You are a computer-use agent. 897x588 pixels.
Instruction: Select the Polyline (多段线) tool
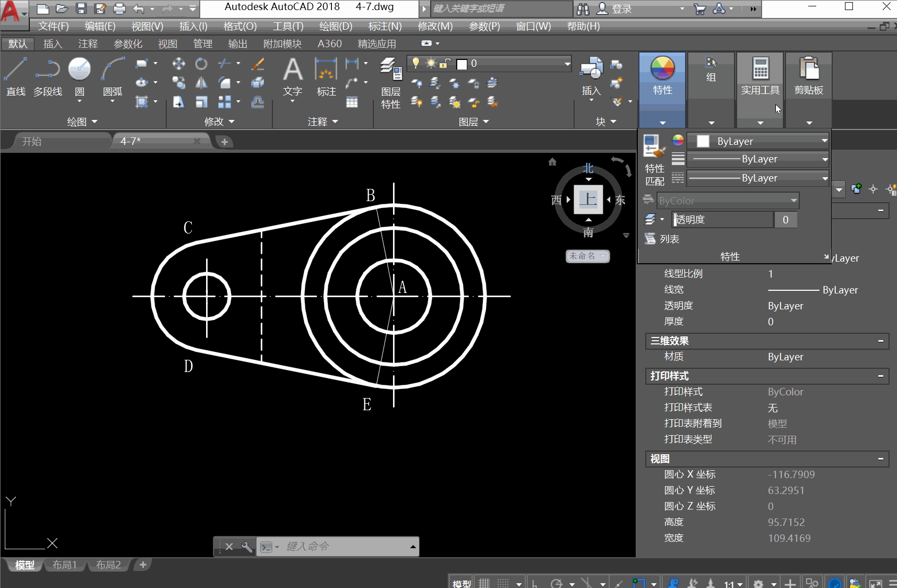click(x=48, y=77)
